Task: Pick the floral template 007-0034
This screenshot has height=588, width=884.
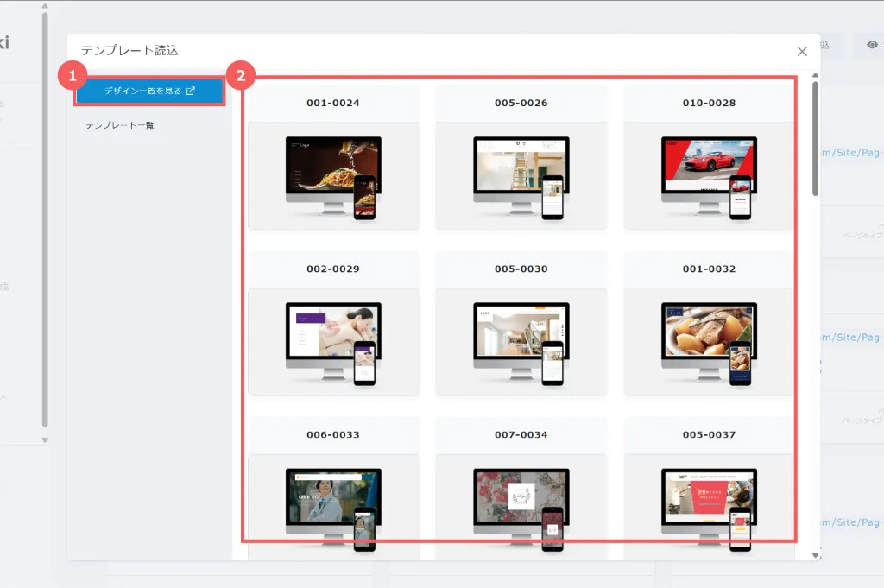Action: 521,507
